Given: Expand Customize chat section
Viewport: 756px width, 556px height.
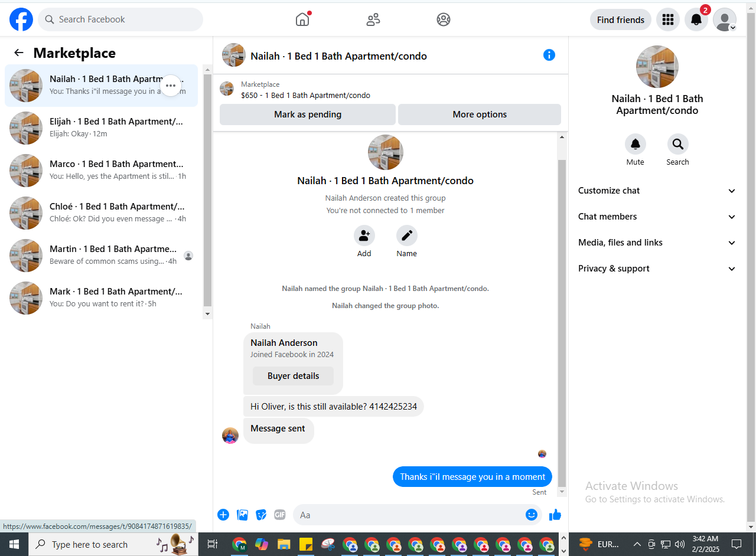Looking at the screenshot, I should pyautogui.click(x=657, y=191).
